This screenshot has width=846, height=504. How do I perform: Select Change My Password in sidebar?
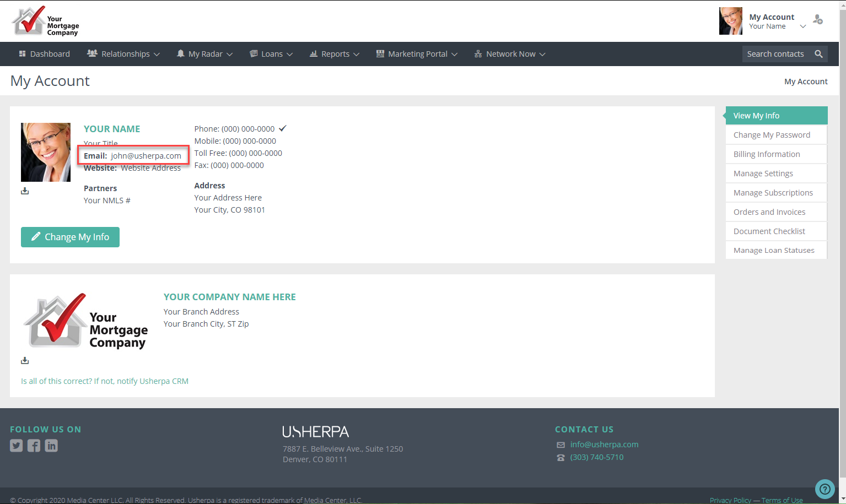pyautogui.click(x=772, y=135)
